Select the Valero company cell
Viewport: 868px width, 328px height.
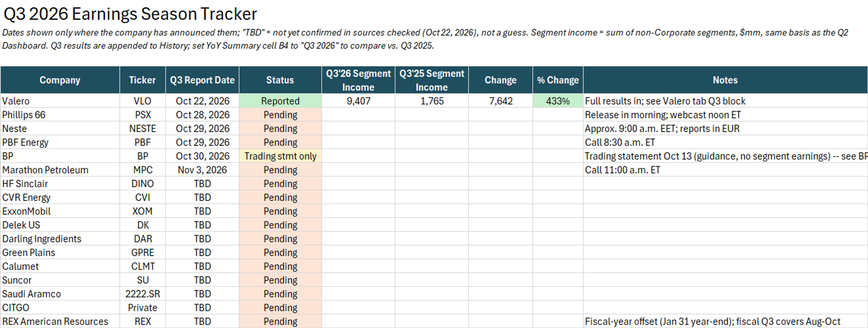click(x=60, y=101)
